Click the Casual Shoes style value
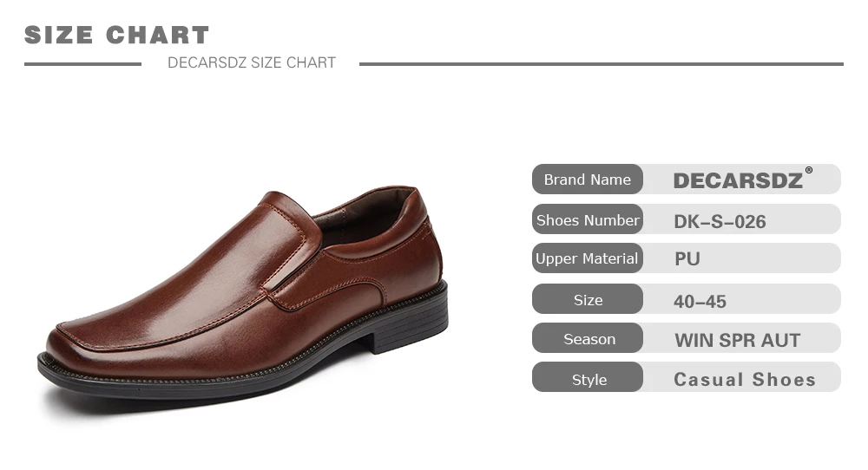The image size is (868, 470). coord(745,379)
